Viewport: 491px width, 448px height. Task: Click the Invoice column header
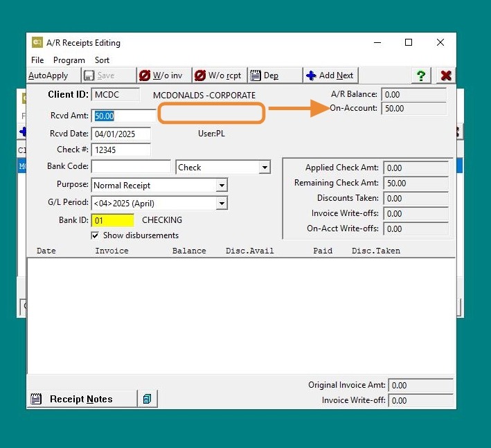click(111, 251)
